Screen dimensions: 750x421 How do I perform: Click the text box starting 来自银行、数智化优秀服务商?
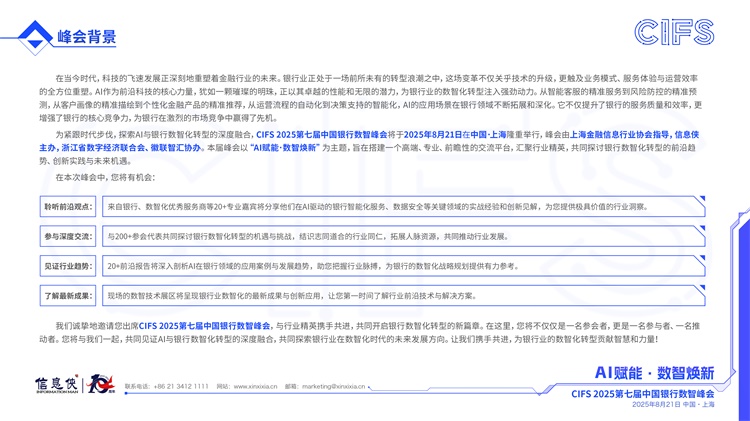click(404, 207)
